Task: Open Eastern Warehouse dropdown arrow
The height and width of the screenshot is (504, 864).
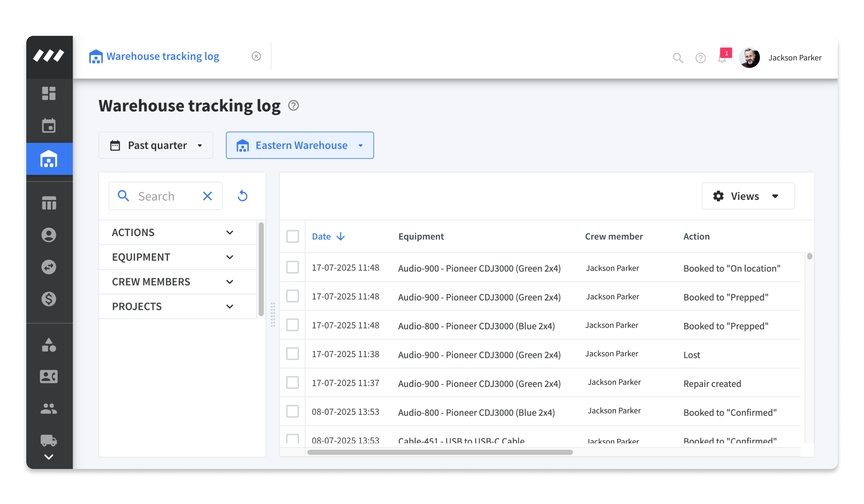Action: point(361,146)
